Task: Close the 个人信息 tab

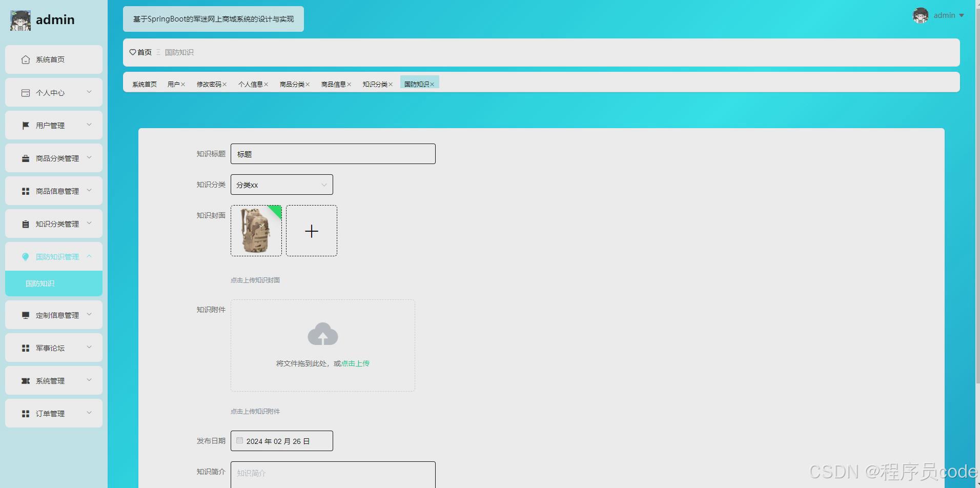Action: coord(266,85)
